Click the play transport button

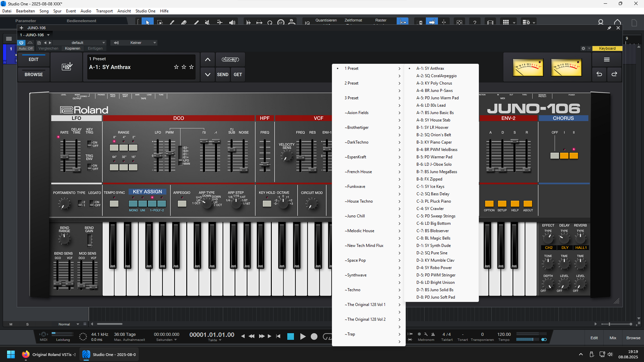coord(303,336)
